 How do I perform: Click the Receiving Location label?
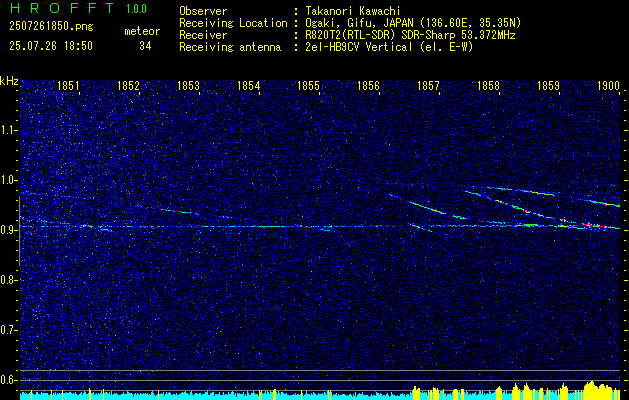point(233,23)
